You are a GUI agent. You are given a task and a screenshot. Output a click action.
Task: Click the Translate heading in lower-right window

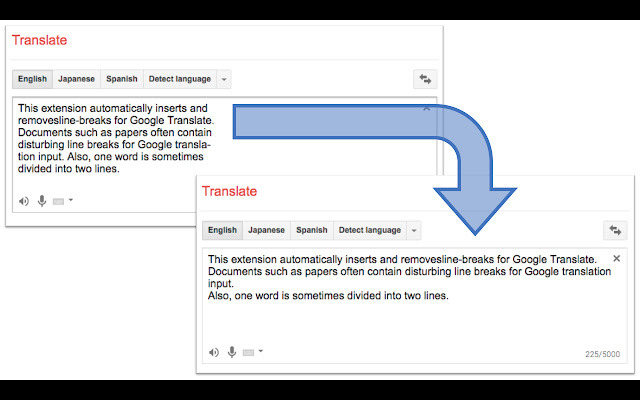click(229, 191)
